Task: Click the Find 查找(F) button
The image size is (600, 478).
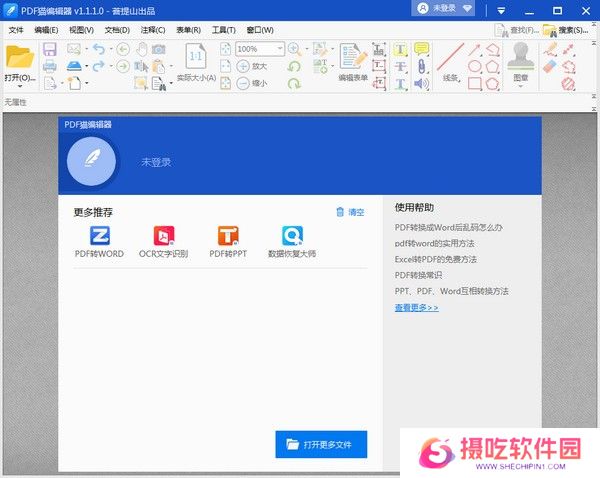Action: (517, 30)
